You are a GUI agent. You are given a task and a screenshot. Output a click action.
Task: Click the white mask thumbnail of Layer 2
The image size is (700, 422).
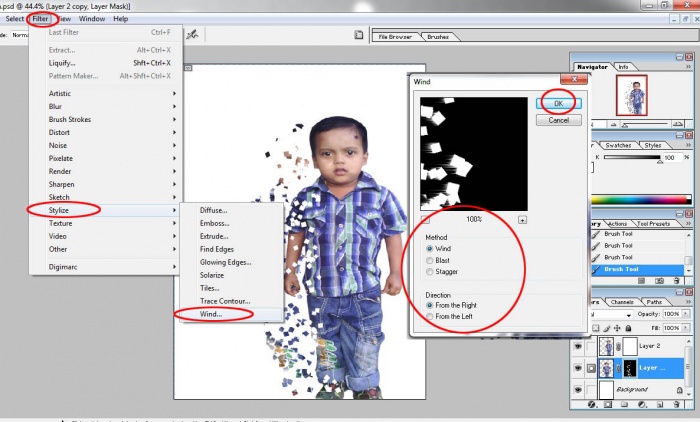629,346
